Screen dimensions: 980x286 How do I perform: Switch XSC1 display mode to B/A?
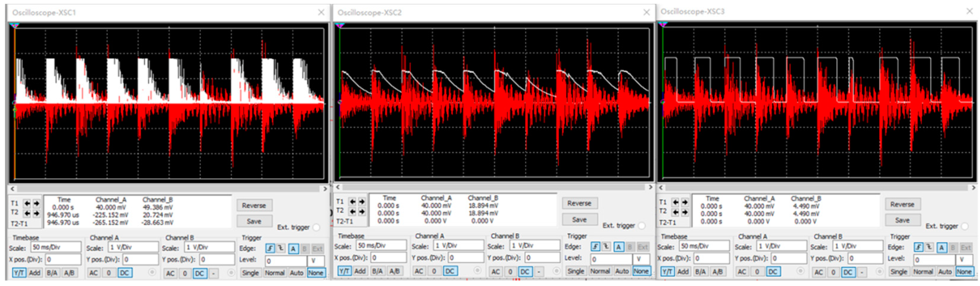(x=52, y=273)
